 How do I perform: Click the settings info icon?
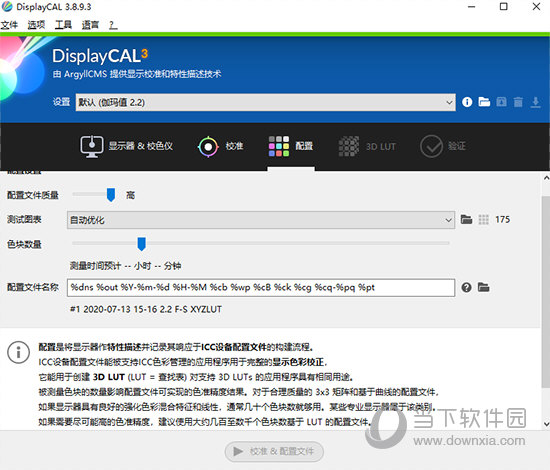467,102
